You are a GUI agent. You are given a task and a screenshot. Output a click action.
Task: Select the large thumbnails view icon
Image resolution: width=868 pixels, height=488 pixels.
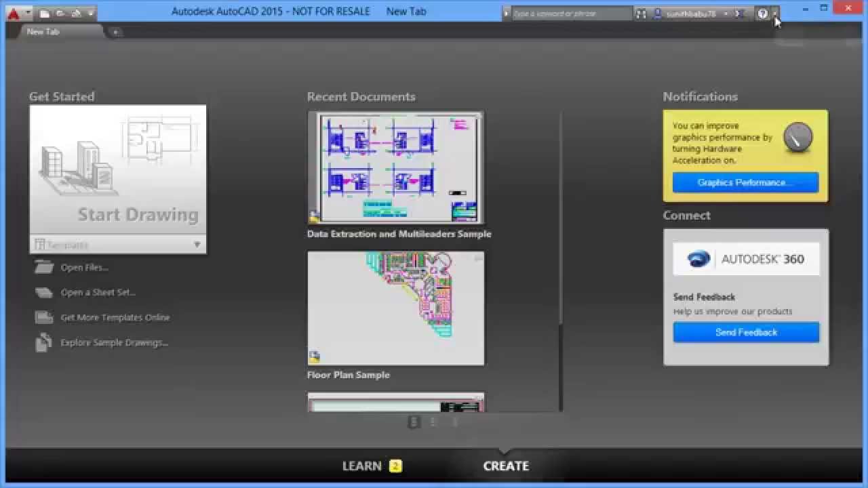click(414, 422)
